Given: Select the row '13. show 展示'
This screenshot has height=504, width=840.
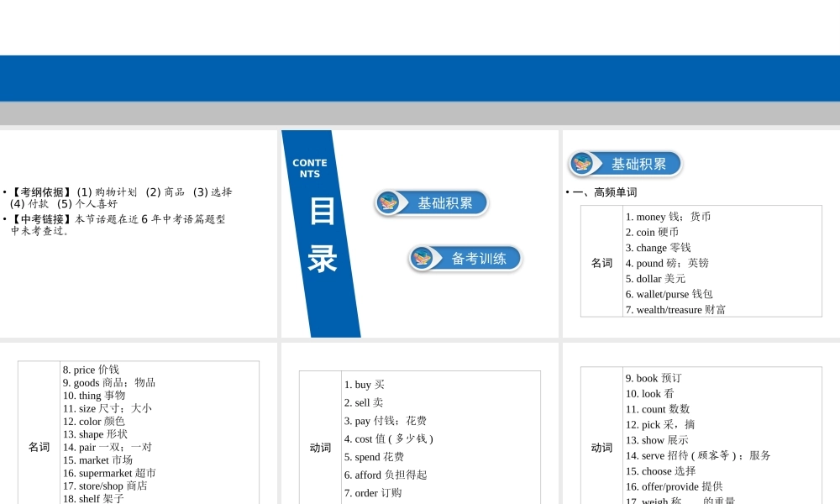Looking at the screenshot, I should pos(658,440).
